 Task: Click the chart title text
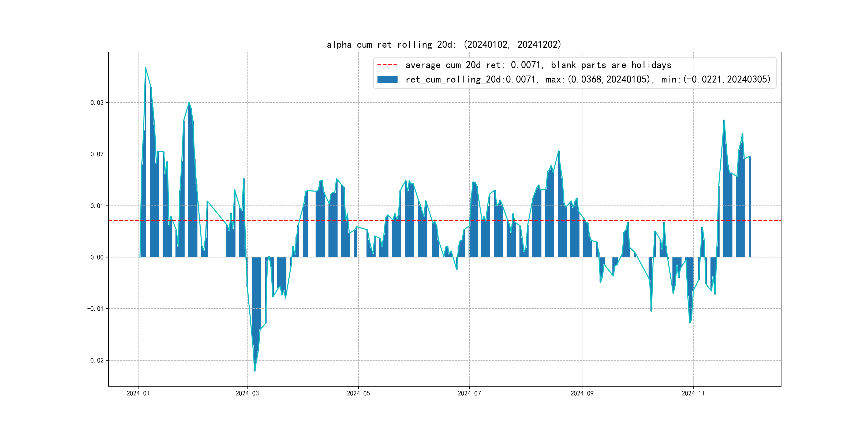(444, 44)
